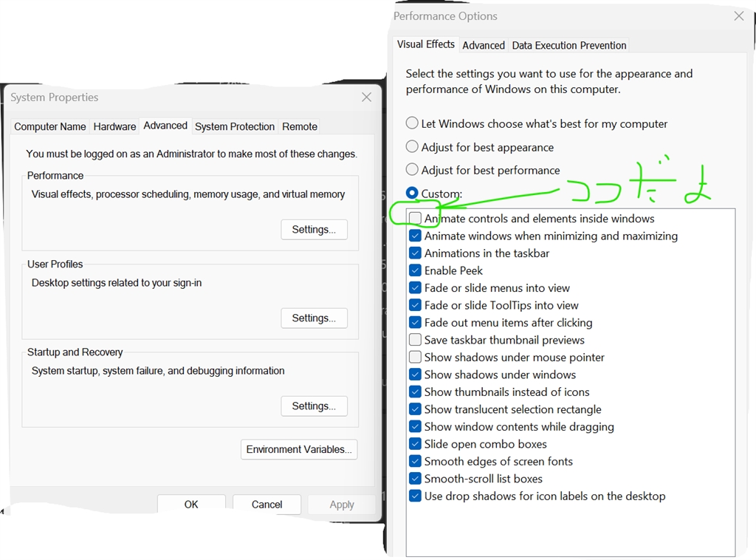Click the Performance Options title text
The height and width of the screenshot is (560, 756).
tap(445, 16)
